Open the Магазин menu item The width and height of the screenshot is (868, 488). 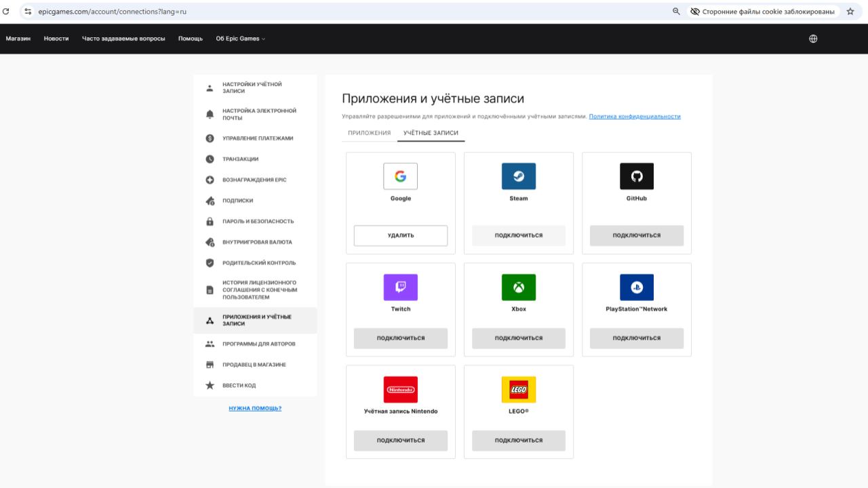coord(18,39)
